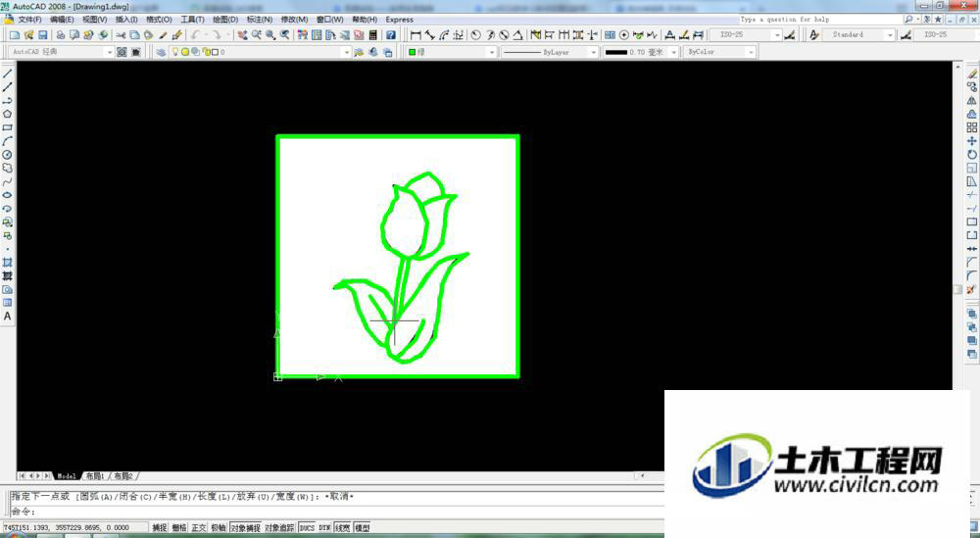Select the Linear dimension tool
This screenshot has height=538, width=980.
coord(416,35)
